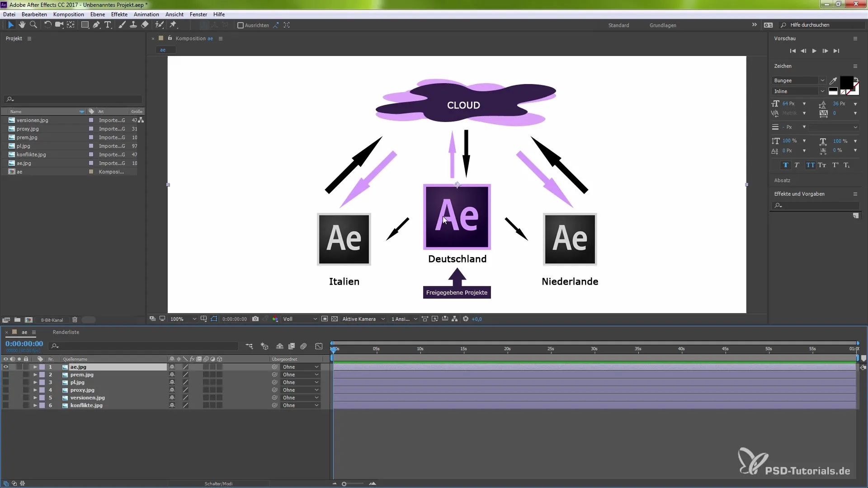Image resolution: width=868 pixels, height=488 pixels.
Task: Jump to first frame in Vorschau
Action: (x=793, y=51)
